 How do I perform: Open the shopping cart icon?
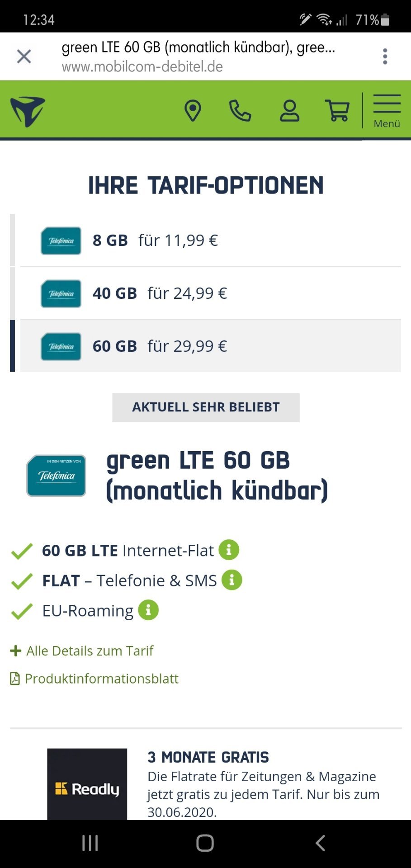pyautogui.click(x=337, y=111)
